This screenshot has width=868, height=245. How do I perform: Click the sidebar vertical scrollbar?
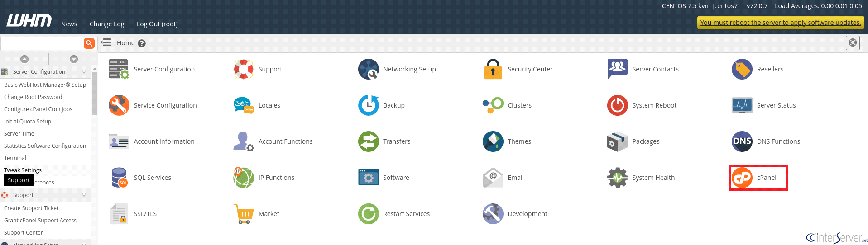(95, 94)
